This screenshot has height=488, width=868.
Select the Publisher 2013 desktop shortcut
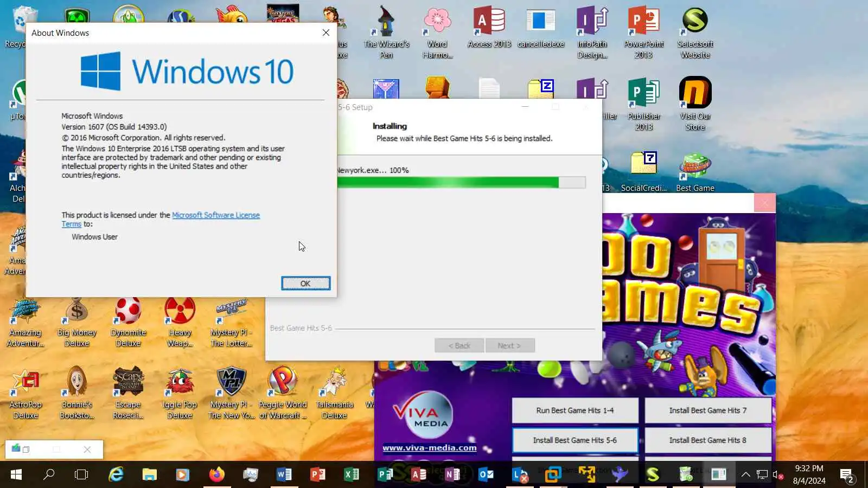(x=644, y=105)
